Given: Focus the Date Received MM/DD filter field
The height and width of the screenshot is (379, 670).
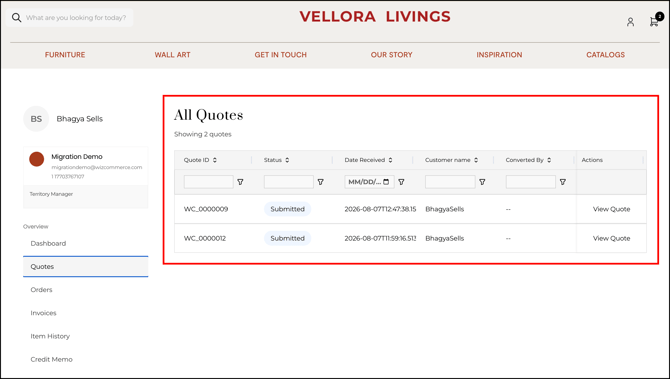Looking at the screenshot, I should [x=369, y=182].
